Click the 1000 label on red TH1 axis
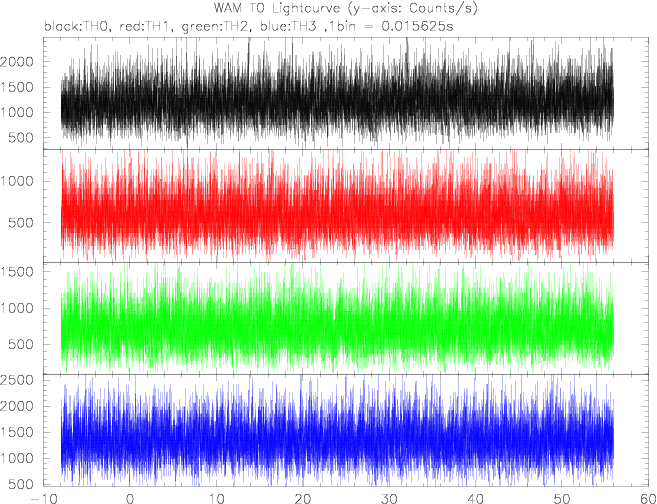This screenshot has width=657, height=504. point(17,181)
